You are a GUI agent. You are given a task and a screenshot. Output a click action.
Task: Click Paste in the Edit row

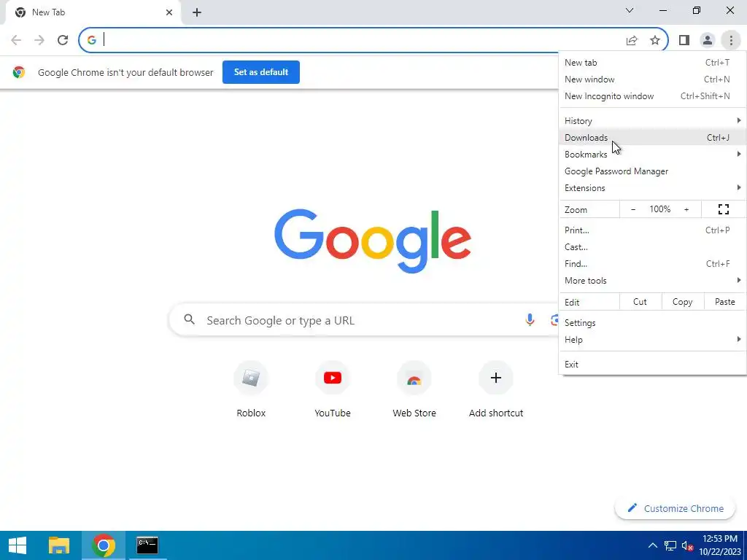coord(724,301)
